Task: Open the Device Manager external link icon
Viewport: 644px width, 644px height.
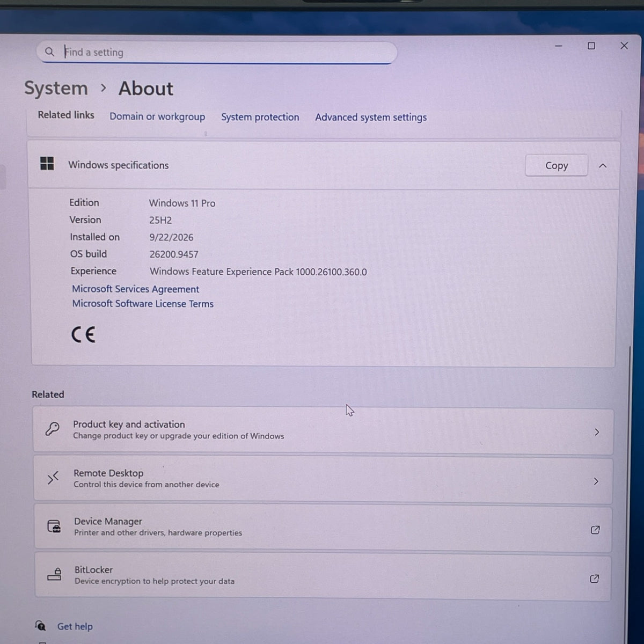Action: (x=595, y=530)
